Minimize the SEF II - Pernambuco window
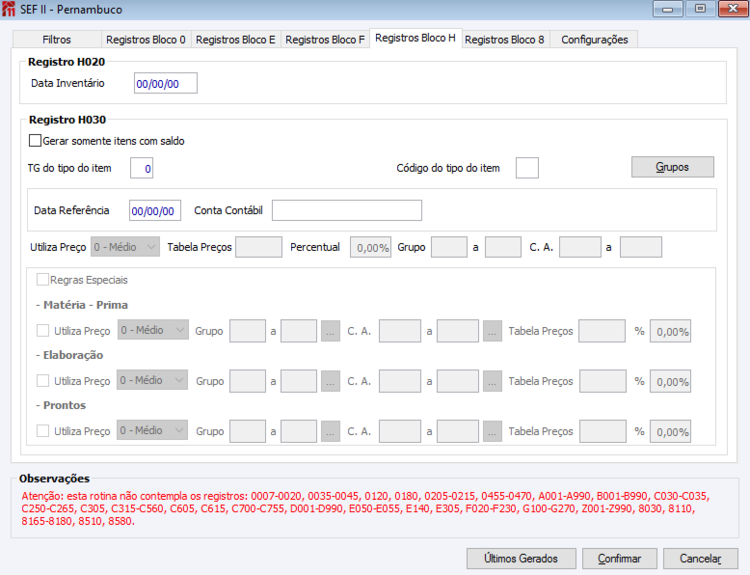The height and width of the screenshot is (575, 750). coord(668,9)
